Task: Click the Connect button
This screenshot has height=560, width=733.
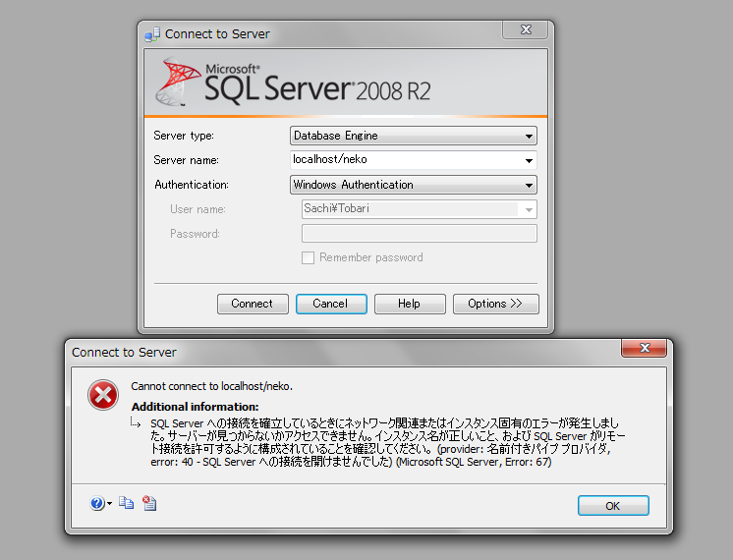Action: (253, 304)
